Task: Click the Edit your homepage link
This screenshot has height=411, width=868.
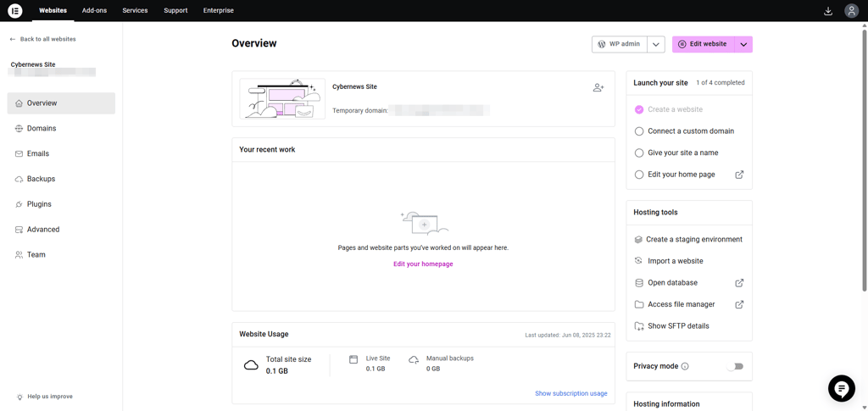Action: (x=423, y=264)
